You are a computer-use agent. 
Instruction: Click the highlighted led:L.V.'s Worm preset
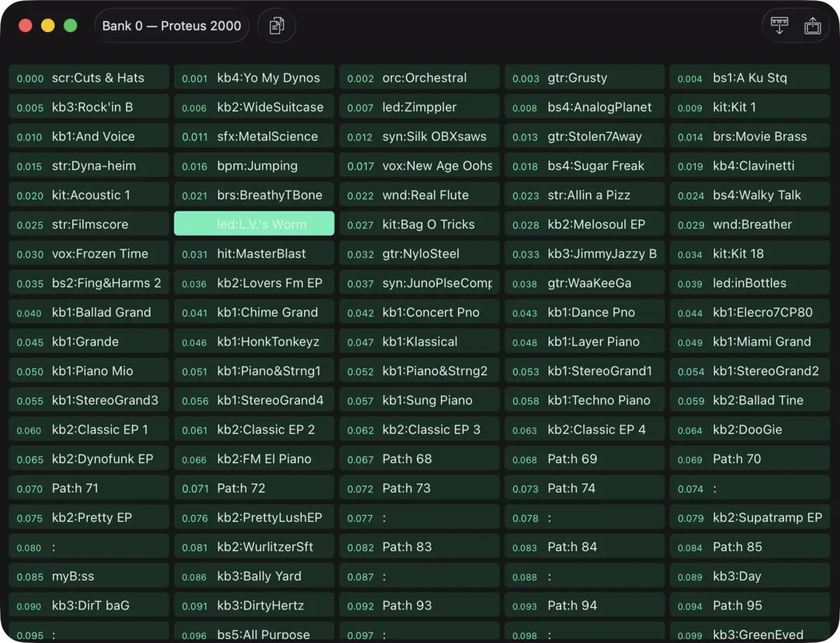pos(254,225)
